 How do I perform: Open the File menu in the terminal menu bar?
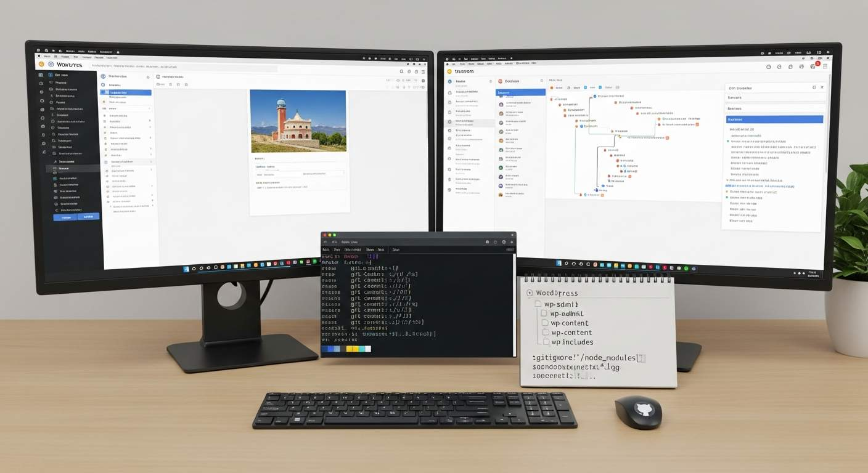[x=325, y=249]
